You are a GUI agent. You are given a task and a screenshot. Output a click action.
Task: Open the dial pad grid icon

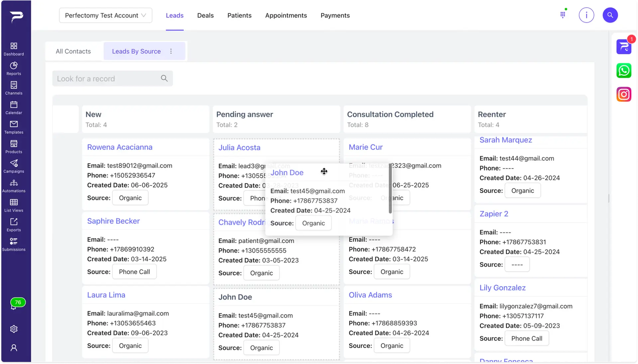pyautogui.click(x=563, y=15)
